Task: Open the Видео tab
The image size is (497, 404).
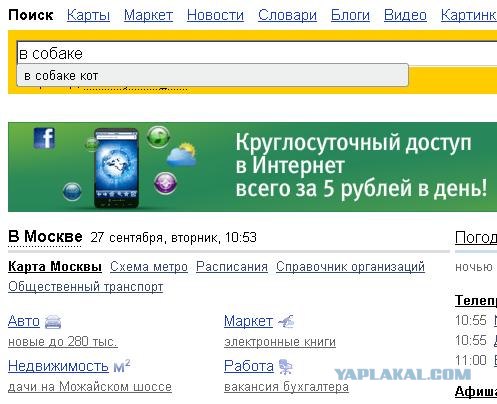Action: click(x=405, y=15)
